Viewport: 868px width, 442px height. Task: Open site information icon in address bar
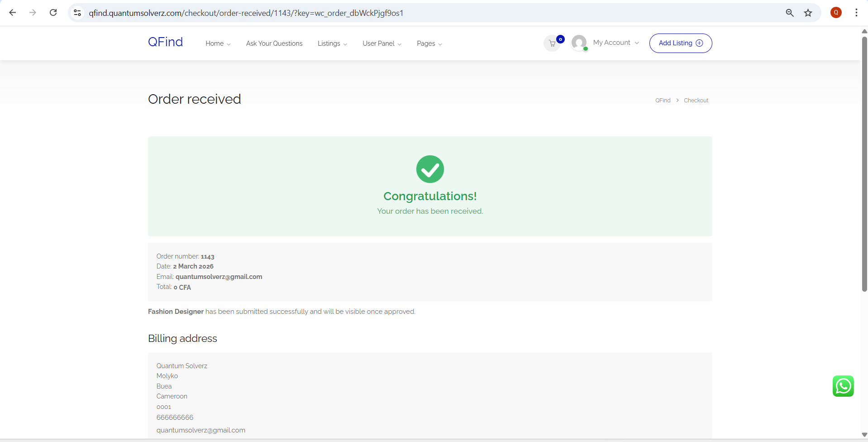coord(77,13)
